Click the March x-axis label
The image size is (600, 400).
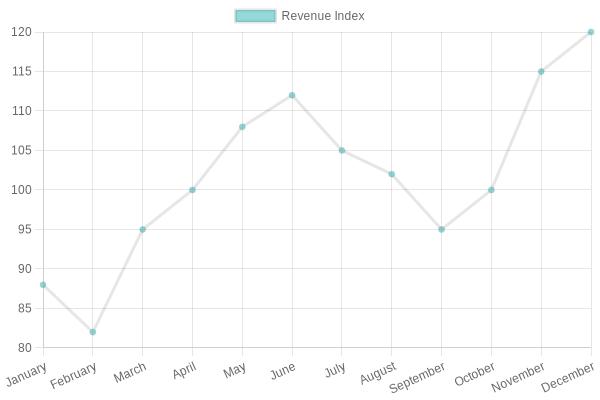coord(130,372)
